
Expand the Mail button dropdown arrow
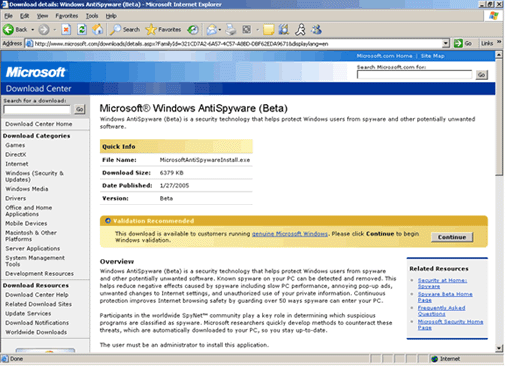click(x=220, y=30)
